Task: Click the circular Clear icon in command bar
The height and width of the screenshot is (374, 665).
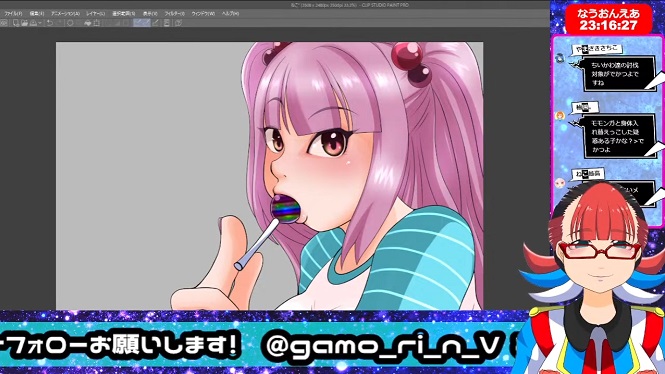Action: pos(70,23)
